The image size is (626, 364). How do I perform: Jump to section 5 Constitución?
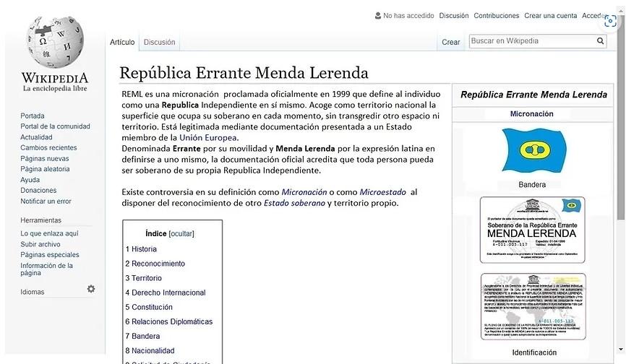tap(149, 307)
